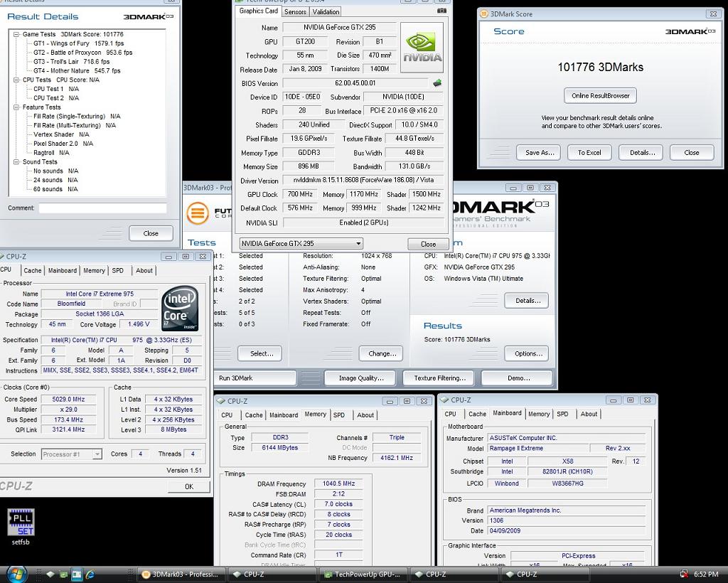
Task: Click the Futuremark orange logo in 3DMark03
Action: [x=198, y=213]
